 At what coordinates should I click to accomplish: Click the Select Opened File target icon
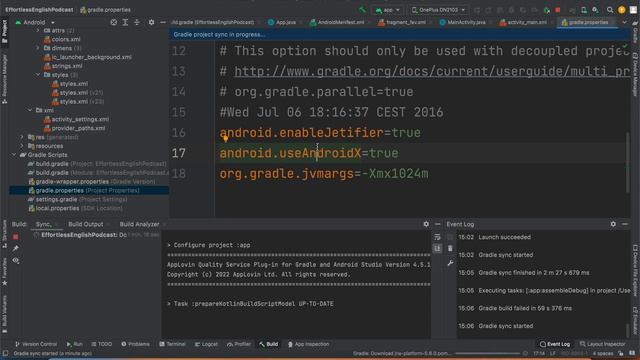(113, 22)
